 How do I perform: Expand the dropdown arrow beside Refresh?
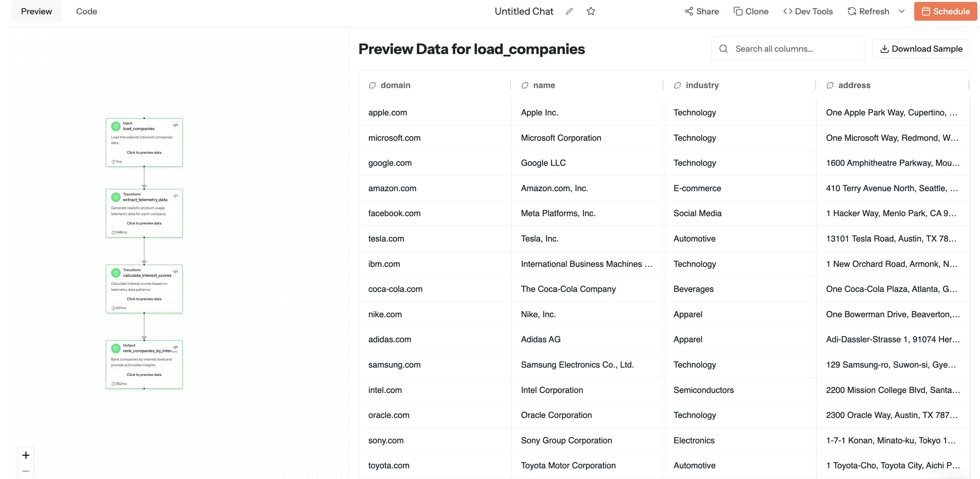pos(901,11)
